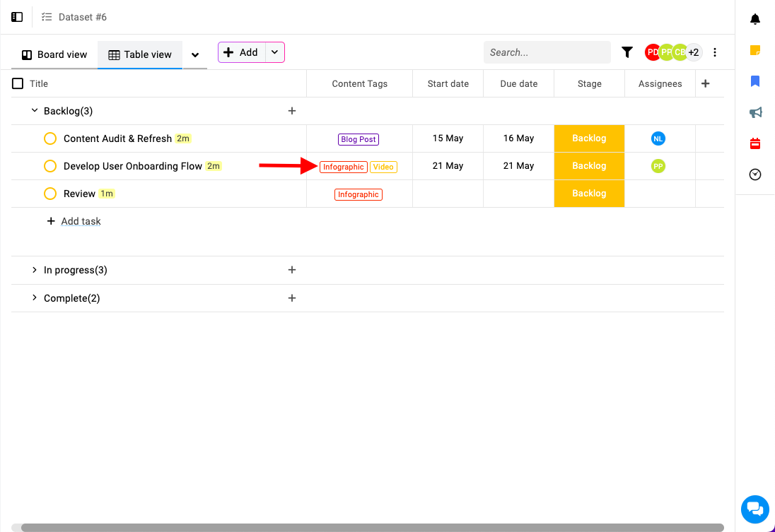Screen dimensions: 775x532
Task: Click the Due date column header
Action: (x=518, y=83)
